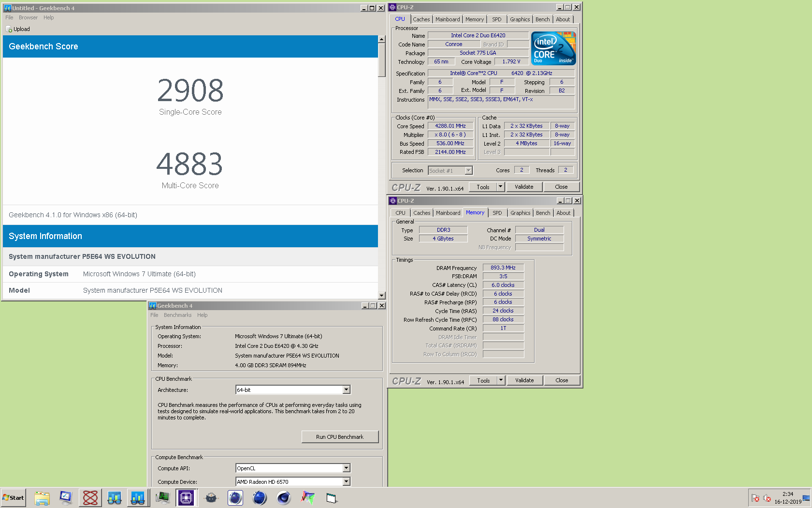Open the Start menu
This screenshot has width=812, height=508.
[13, 498]
